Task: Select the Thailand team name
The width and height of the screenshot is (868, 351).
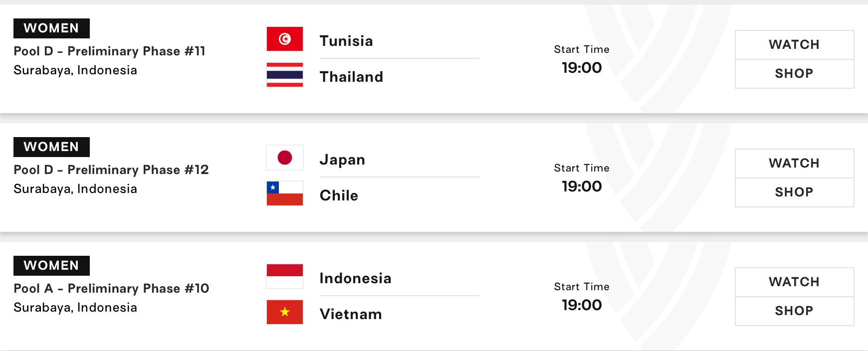Action: pyautogui.click(x=351, y=77)
